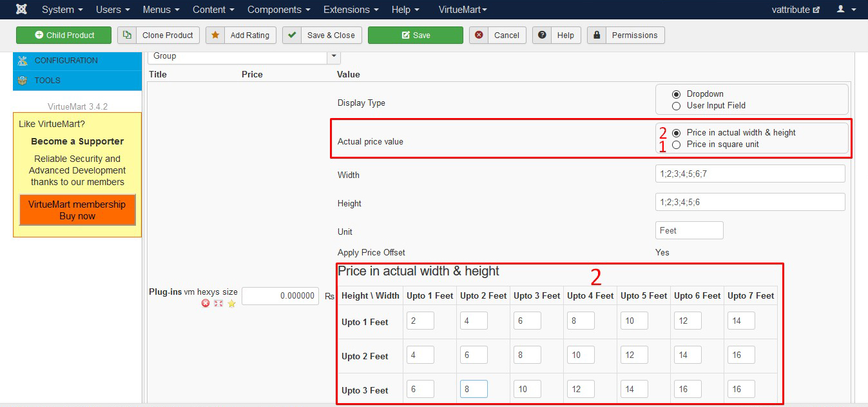Viewport: 868px width, 407px height.
Task: Click the Unit input field containing Feet
Action: (689, 230)
